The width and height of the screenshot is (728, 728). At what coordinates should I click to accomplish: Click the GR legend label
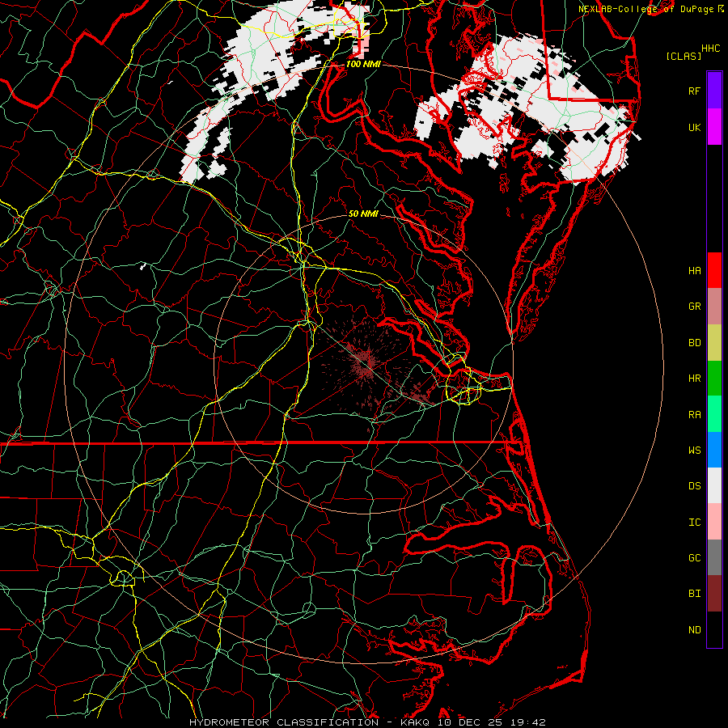pos(695,307)
